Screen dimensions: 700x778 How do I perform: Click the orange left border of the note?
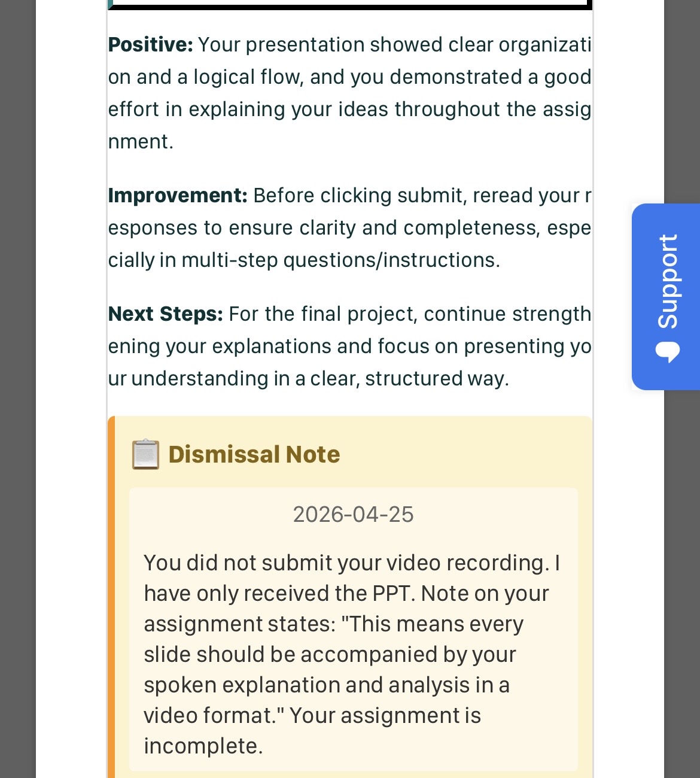pos(111,598)
